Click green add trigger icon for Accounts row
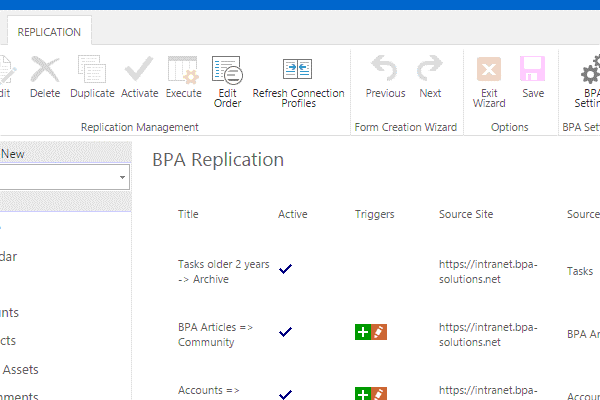 click(x=363, y=393)
